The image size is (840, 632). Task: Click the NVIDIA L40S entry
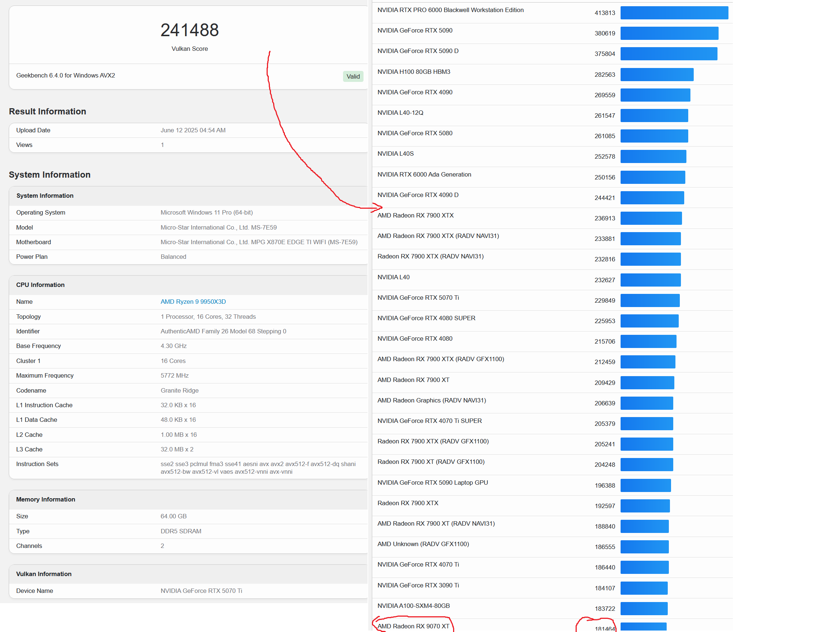tap(395, 154)
